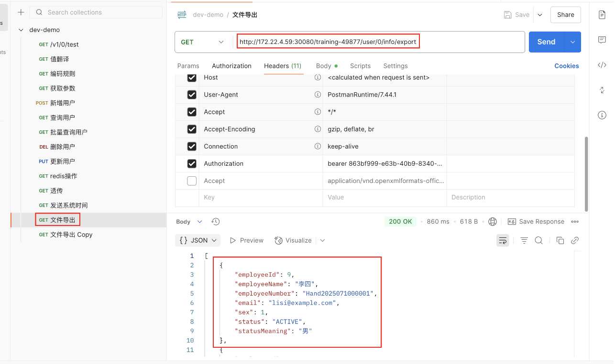Open the code snippet icon
Image resolution: width=615 pixels, height=364 pixels.
click(x=602, y=65)
